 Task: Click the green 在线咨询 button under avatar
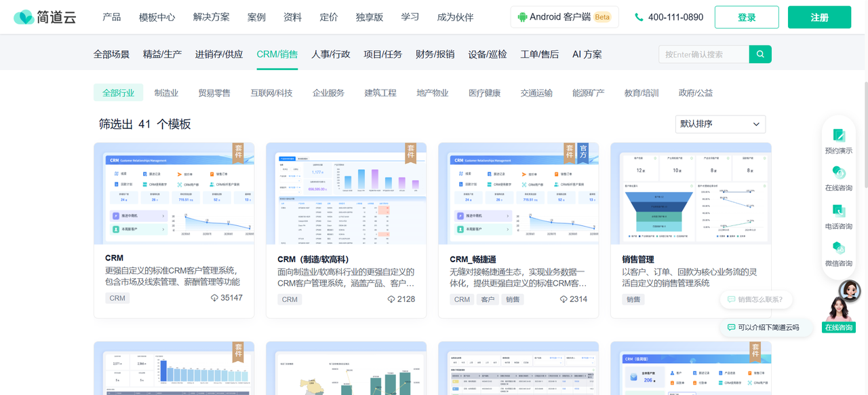[838, 327]
